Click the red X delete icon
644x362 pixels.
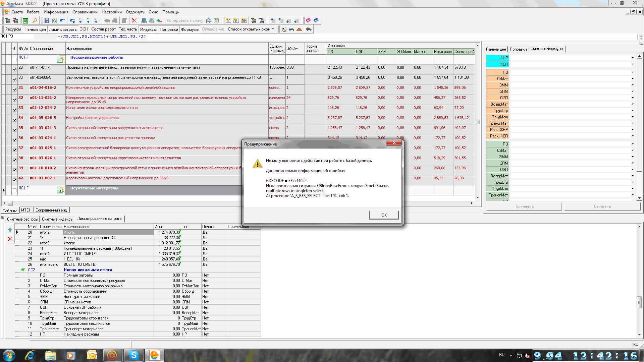[x=134, y=20]
